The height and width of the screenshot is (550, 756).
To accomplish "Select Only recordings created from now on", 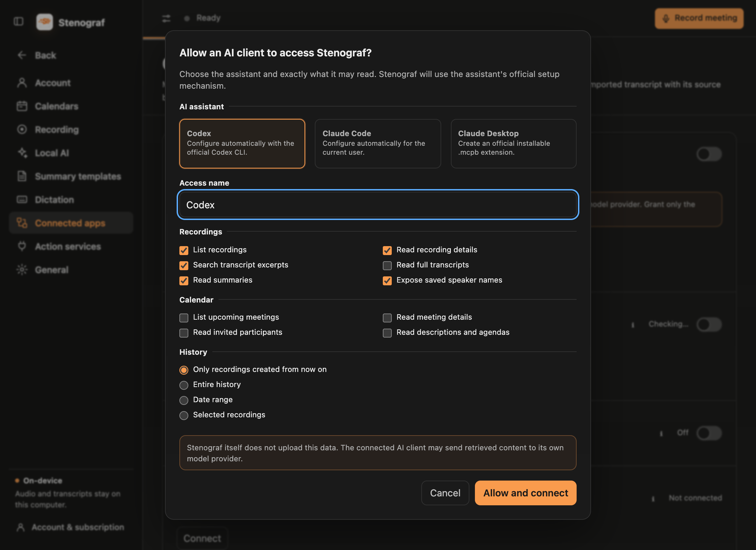I will 184,370.
